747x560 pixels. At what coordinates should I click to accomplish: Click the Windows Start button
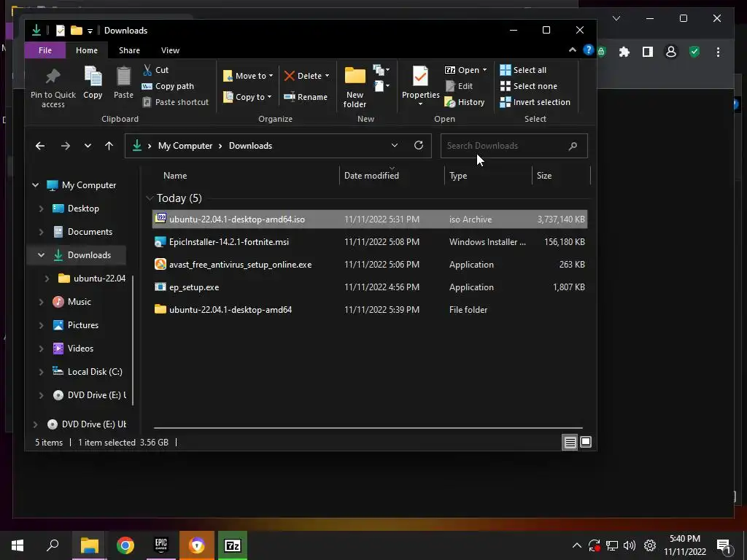pos(18,545)
